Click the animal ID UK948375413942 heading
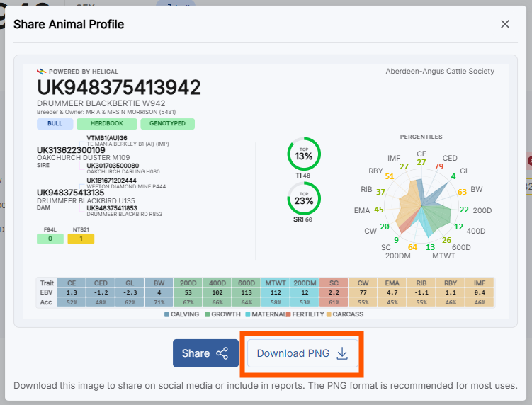The width and height of the screenshot is (532, 405). pos(119,88)
